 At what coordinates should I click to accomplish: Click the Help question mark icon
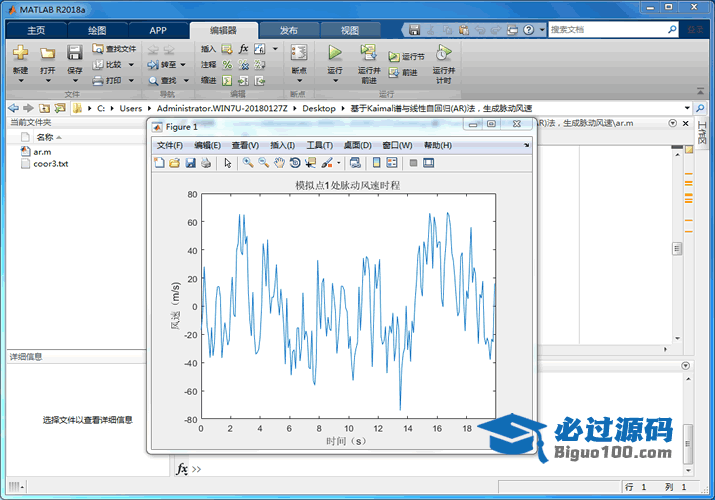point(528,30)
